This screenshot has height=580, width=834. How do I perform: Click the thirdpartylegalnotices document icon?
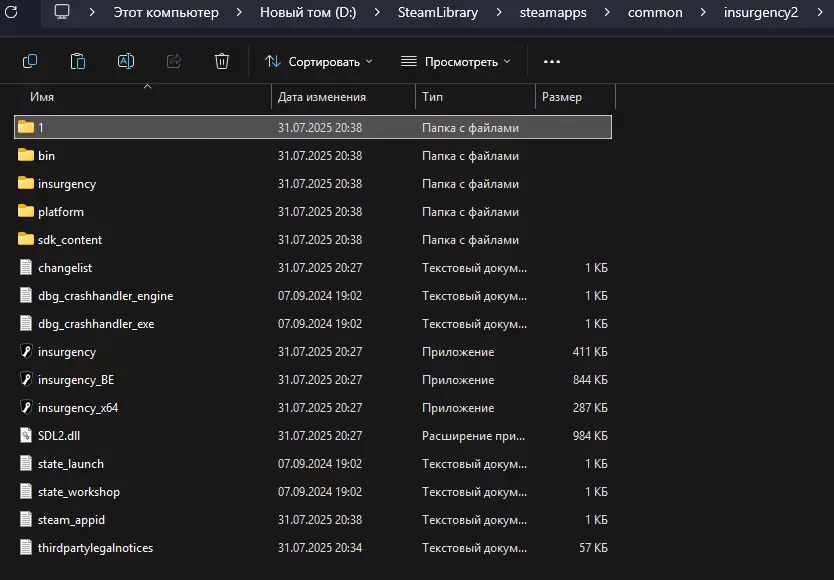pos(26,548)
